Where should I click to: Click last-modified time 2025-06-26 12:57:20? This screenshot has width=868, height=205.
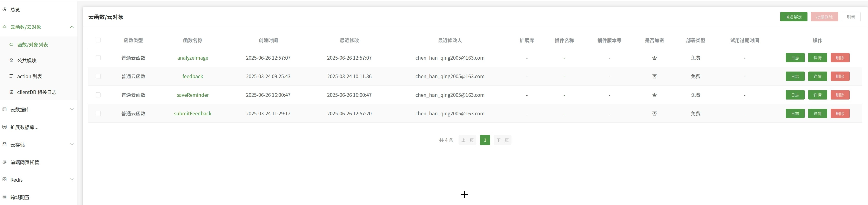(349, 113)
